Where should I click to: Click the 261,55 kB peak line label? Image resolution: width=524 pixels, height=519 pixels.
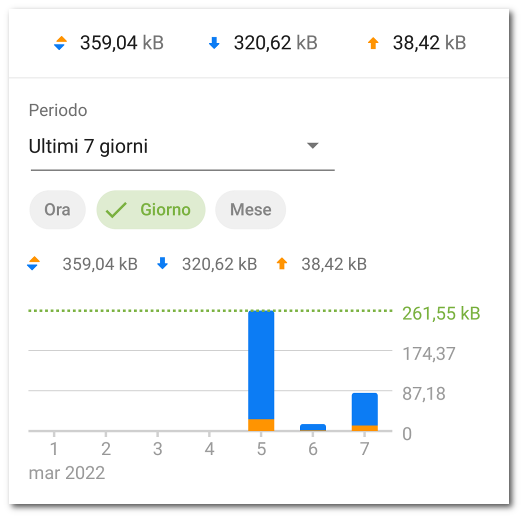click(441, 313)
